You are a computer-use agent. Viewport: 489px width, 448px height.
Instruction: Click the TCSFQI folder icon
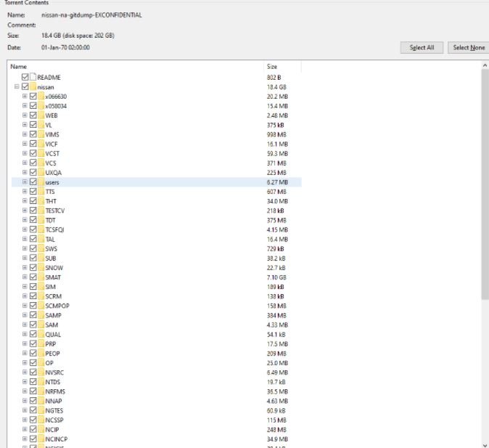(41, 229)
